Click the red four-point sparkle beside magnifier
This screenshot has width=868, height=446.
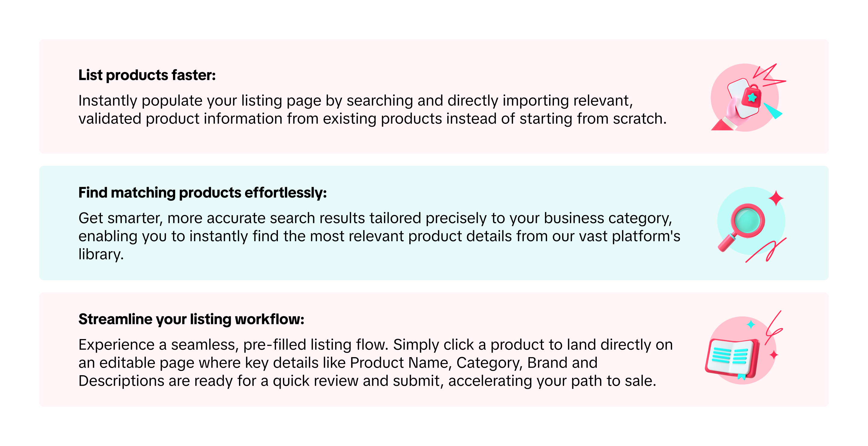776,198
